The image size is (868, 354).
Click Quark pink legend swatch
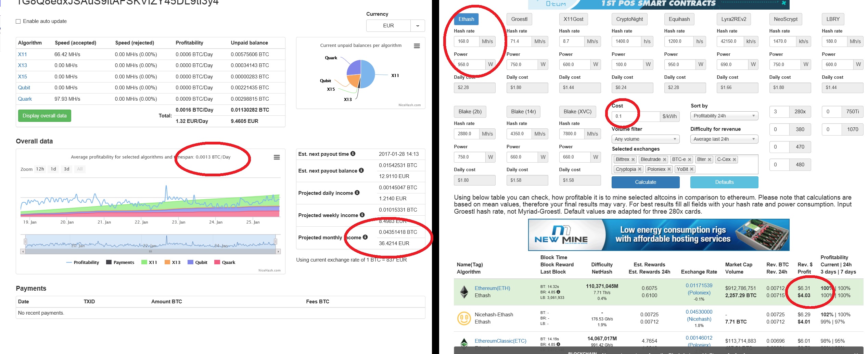(217, 263)
